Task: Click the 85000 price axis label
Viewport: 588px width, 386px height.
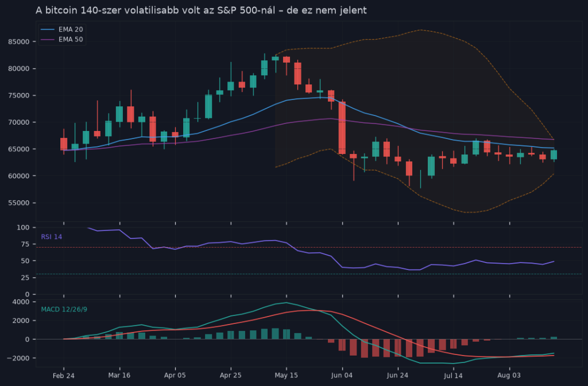Action: tap(19, 41)
